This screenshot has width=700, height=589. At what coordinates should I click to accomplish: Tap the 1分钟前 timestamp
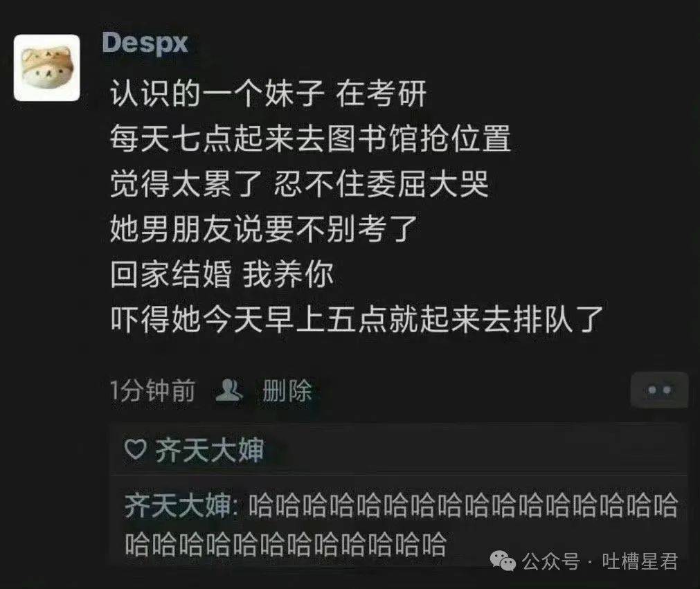click(x=153, y=390)
